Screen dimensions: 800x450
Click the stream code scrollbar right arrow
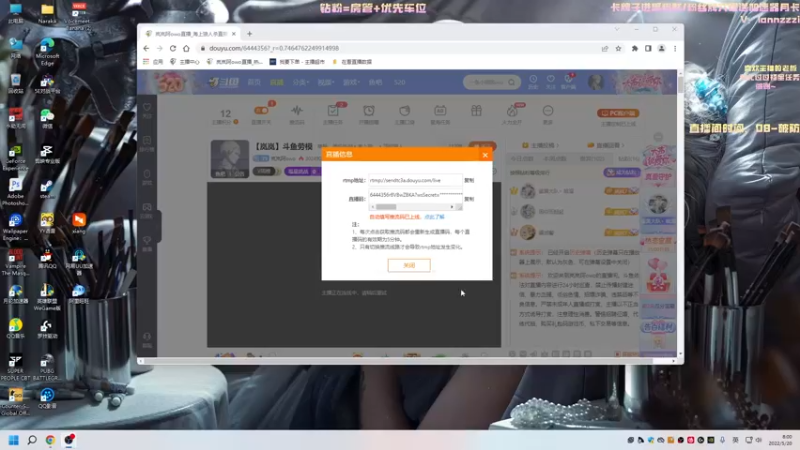tap(452, 207)
